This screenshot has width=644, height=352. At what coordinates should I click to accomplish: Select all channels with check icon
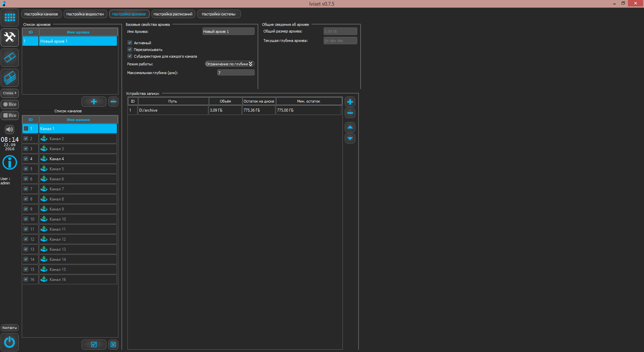[x=94, y=344]
